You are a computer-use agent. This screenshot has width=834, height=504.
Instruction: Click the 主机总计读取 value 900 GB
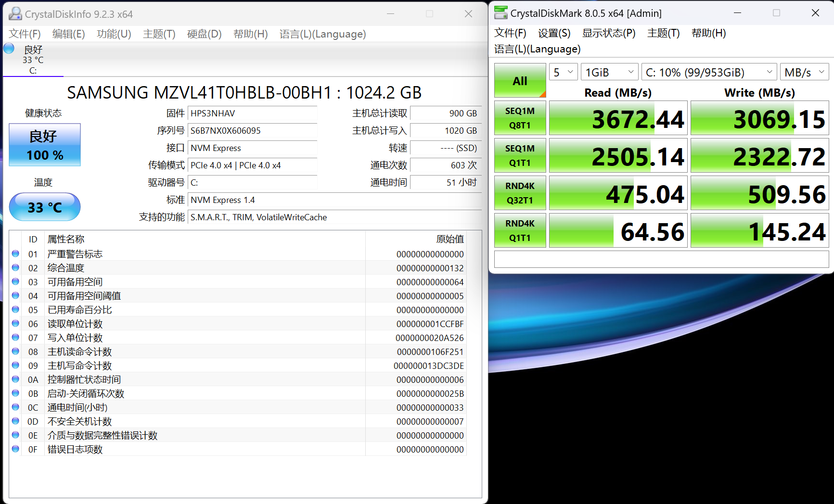coord(446,113)
